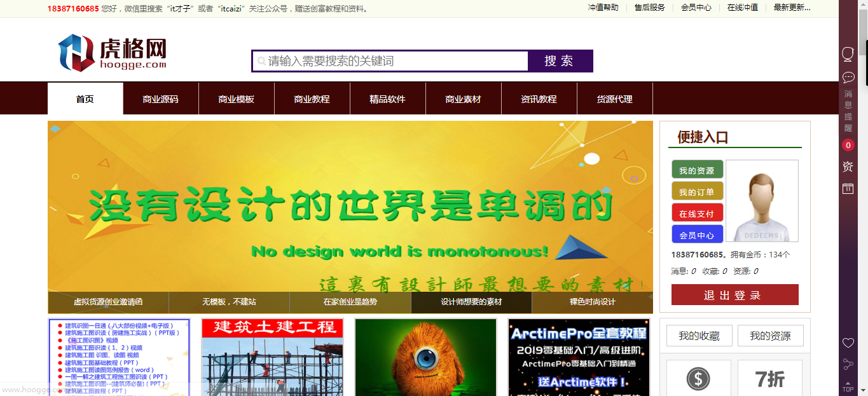Open the 货源代理 menu item
868x396 pixels.
coord(615,99)
